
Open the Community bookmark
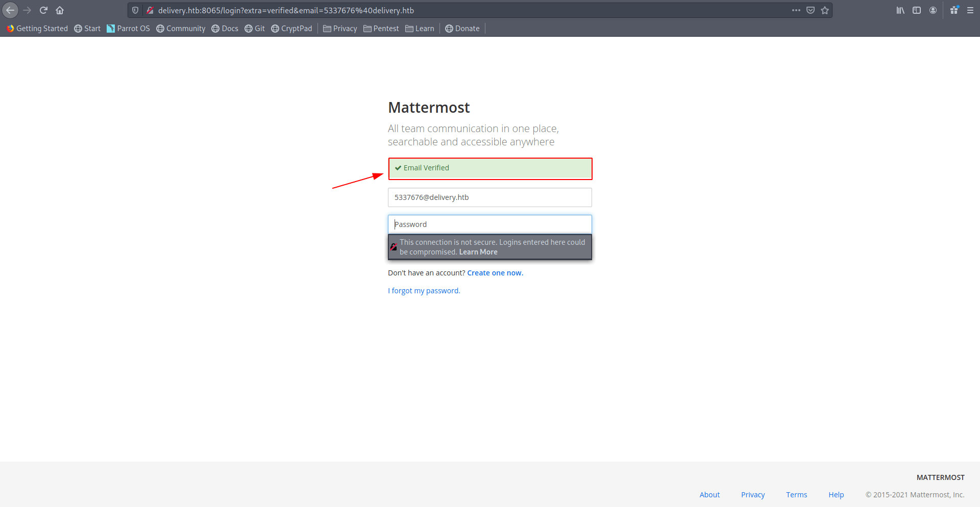pos(181,29)
